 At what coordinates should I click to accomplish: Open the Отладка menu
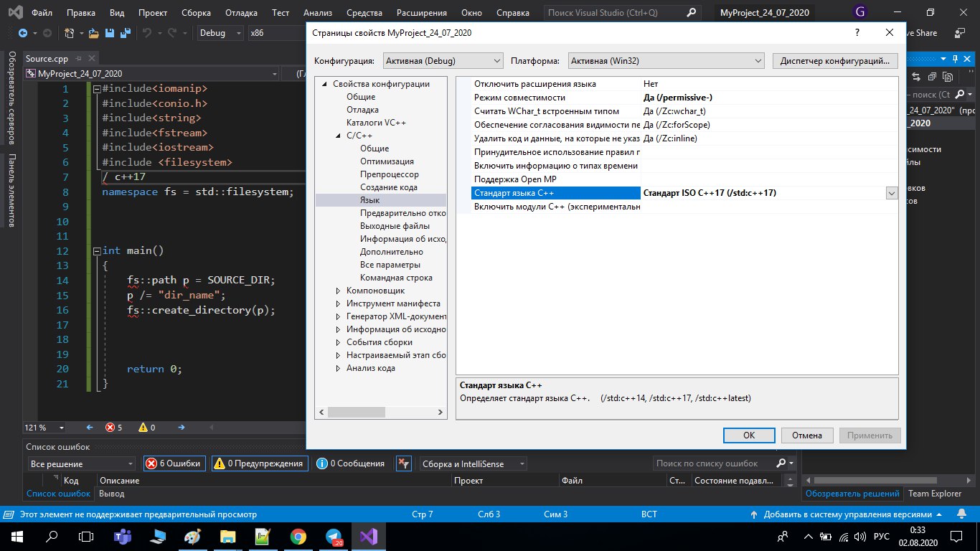pyautogui.click(x=240, y=12)
